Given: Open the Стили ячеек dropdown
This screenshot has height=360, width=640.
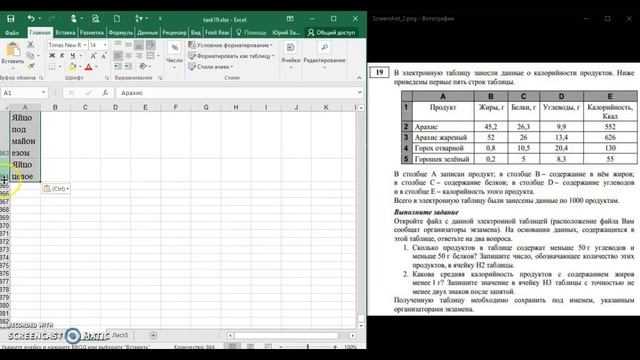Looking at the screenshot, I should (211, 66).
